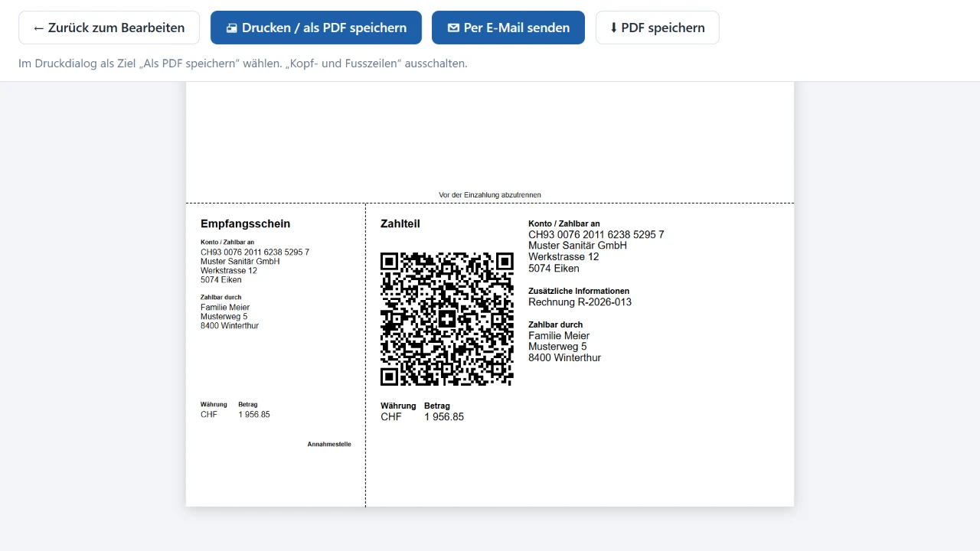Select Rechnung R-2026-013 reference text

(580, 302)
